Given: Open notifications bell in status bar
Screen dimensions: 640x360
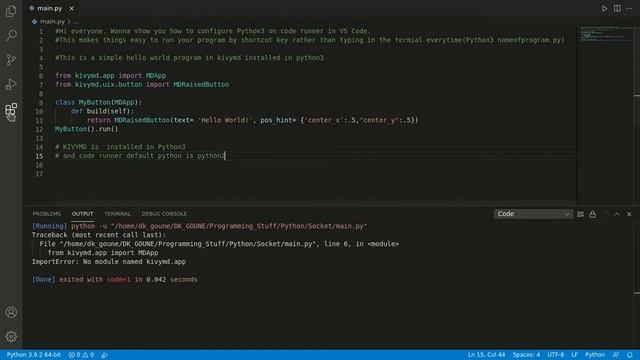Looking at the screenshot, I should point(630,355).
